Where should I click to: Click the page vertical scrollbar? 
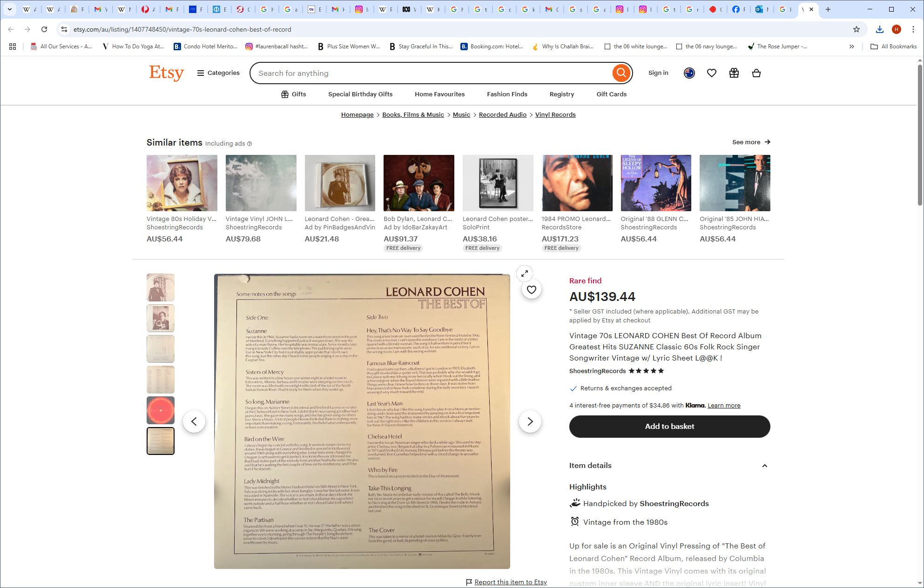click(x=920, y=135)
